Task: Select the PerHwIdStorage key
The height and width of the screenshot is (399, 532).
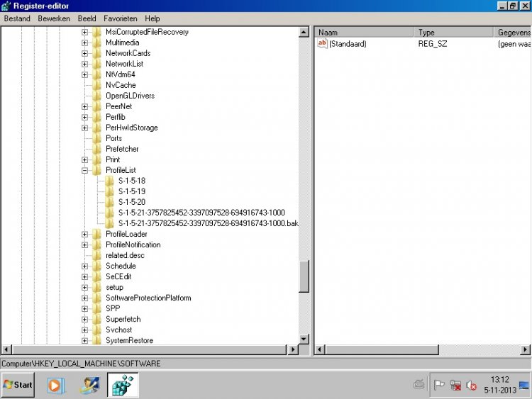Action: coord(132,128)
